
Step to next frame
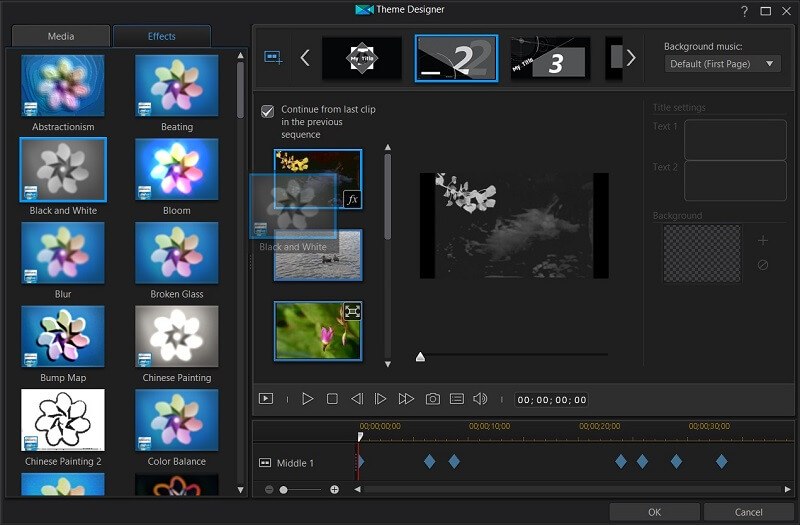(x=381, y=398)
